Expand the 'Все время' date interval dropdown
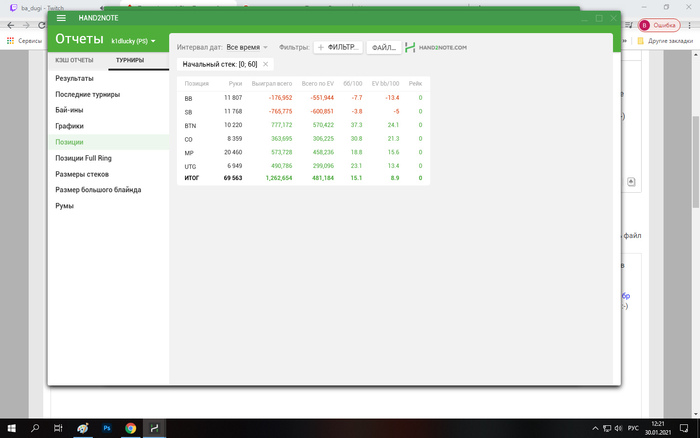Viewport: 700px width, 438px height. coord(246,47)
